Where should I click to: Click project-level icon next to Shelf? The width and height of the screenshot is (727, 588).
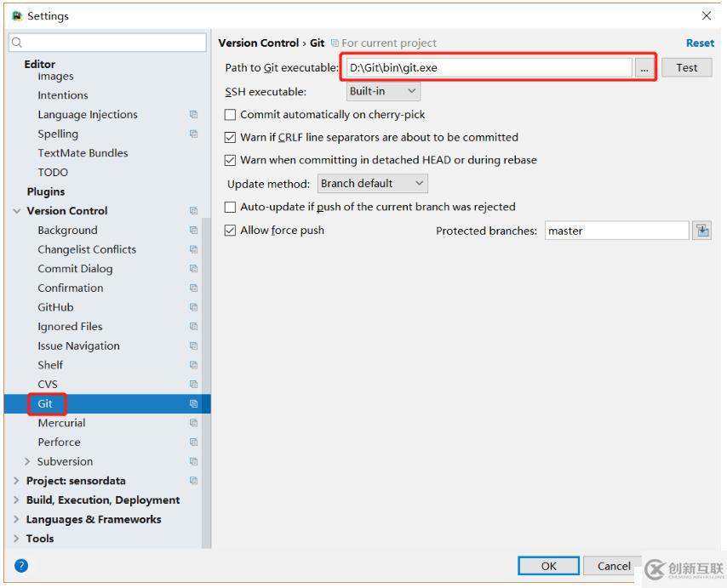click(193, 365)
